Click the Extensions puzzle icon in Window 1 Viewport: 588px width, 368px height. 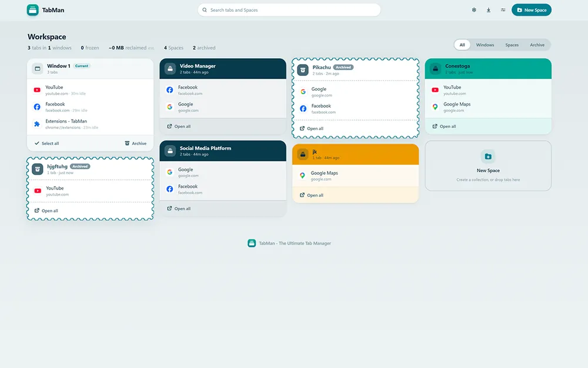click(37, 124)
